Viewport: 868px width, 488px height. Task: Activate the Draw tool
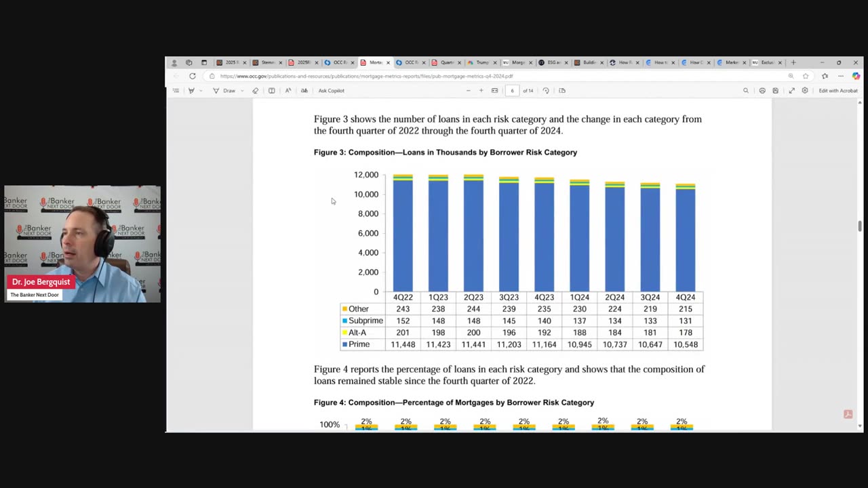224,90
